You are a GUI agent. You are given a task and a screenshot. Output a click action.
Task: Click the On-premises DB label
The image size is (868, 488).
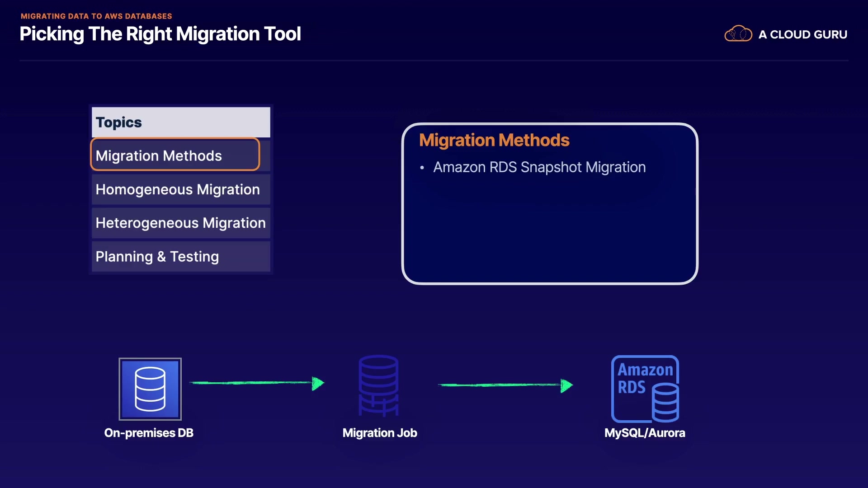(149, 433)
